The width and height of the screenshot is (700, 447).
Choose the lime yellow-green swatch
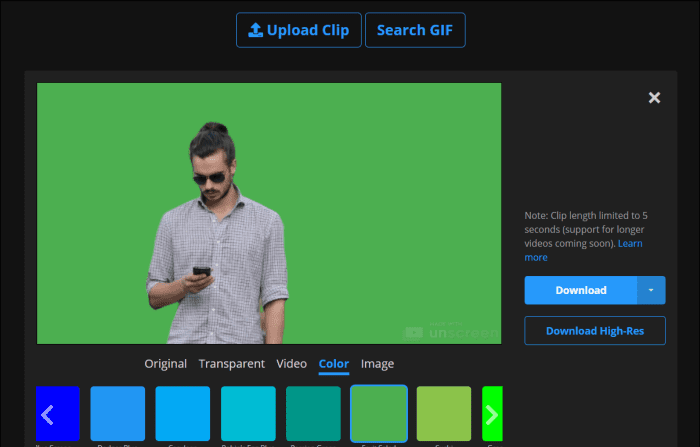click(444, 414)
